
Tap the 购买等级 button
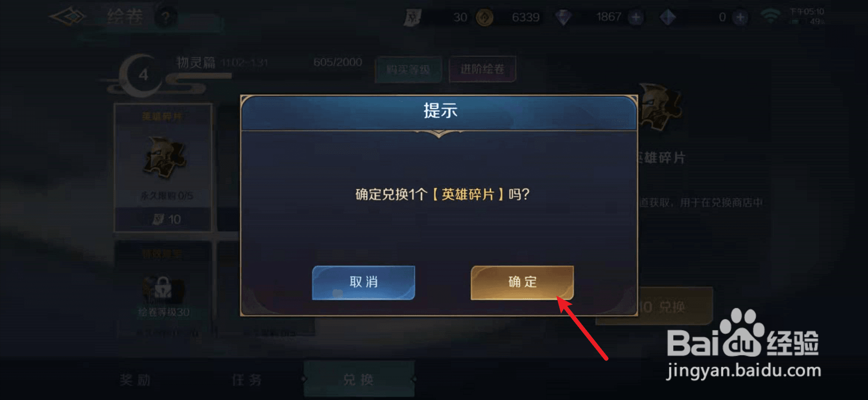408,70
